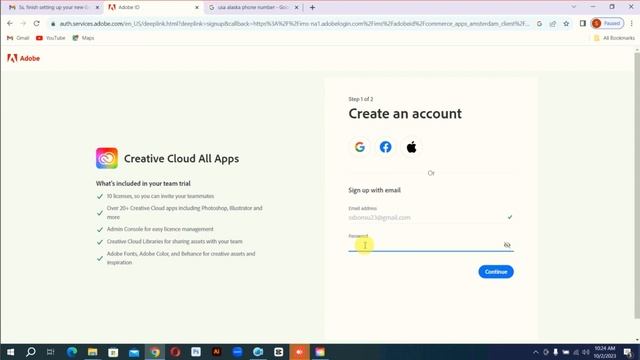Sign up with the Facebook icon
The width and height of the screenshot is (640, 360).
(386, 147)
